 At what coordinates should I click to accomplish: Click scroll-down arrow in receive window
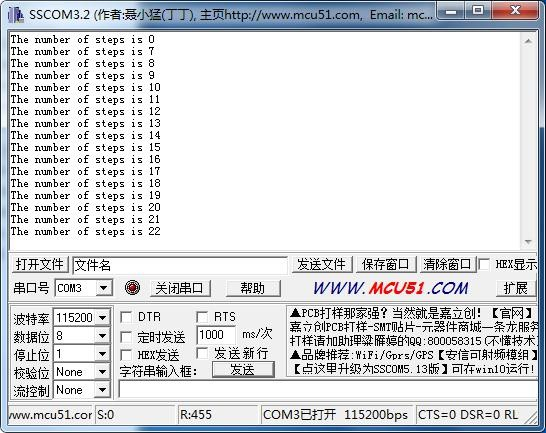(528, 241)
